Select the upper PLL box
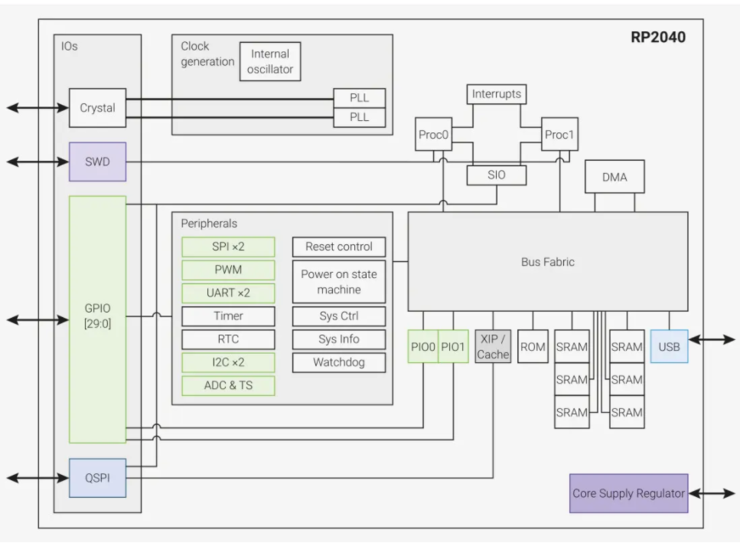740x543 pixels. pyautogui.click(x=359, y=98)
